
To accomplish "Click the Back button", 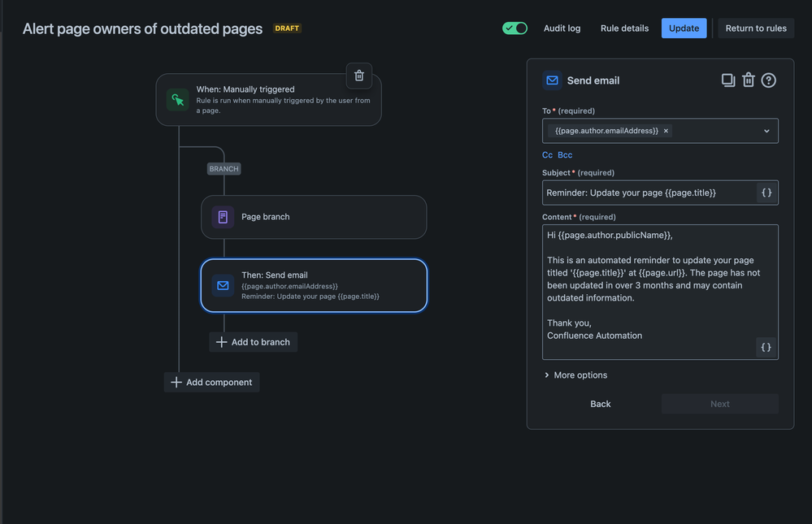I will click(x=601, y=404).
